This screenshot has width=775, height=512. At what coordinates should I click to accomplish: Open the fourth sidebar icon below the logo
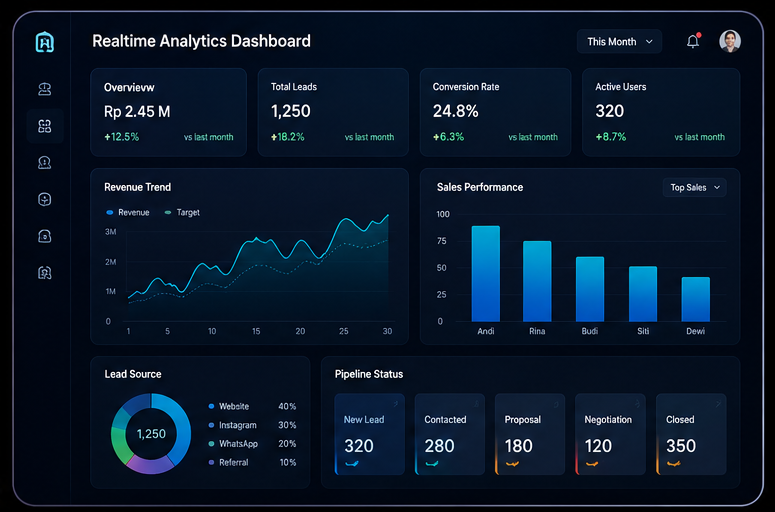(x=44, y=199)
